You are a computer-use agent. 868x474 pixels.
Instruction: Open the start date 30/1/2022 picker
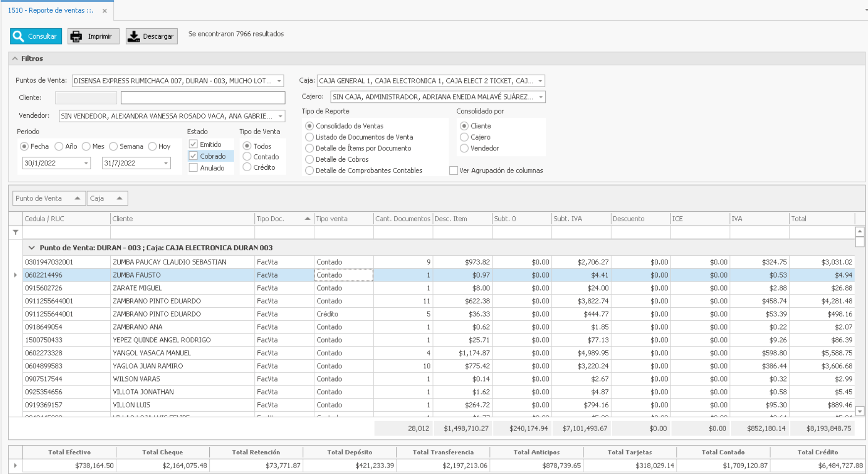86,163
